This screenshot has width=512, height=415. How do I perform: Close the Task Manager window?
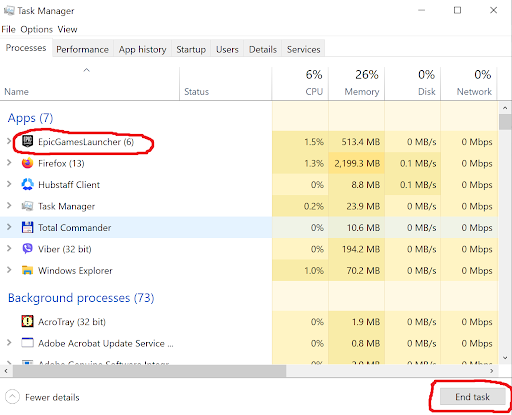click(494, 10)
